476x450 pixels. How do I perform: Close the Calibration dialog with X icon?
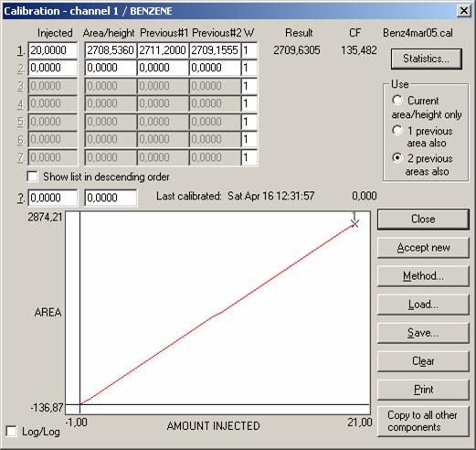pyautogui.click(x=464, y=11)
